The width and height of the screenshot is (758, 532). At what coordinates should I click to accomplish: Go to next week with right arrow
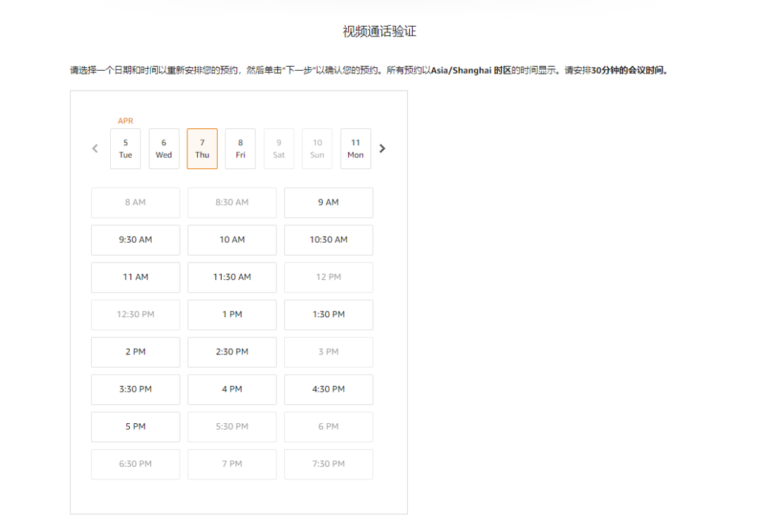[383, 148]
